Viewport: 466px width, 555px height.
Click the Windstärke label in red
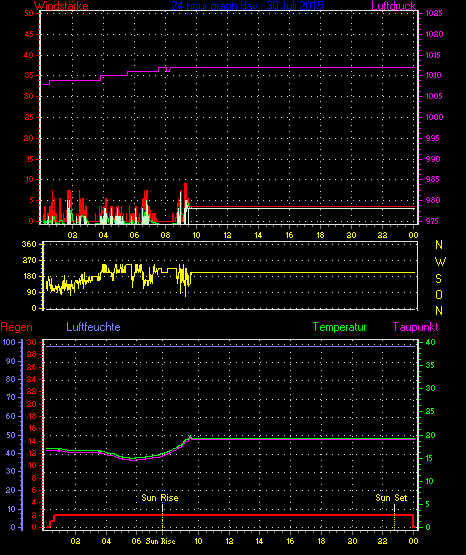61,6
